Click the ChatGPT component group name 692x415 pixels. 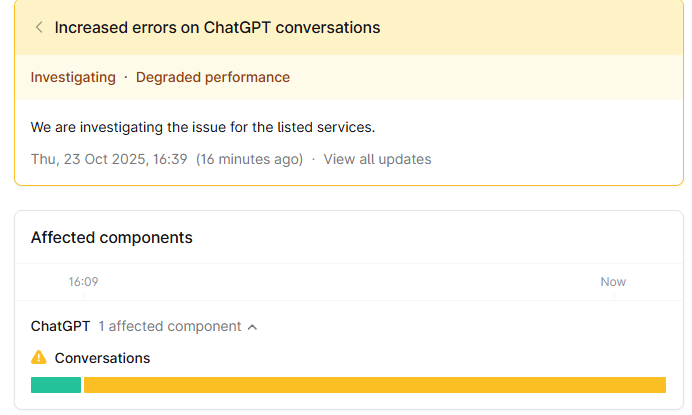[60, 326]
